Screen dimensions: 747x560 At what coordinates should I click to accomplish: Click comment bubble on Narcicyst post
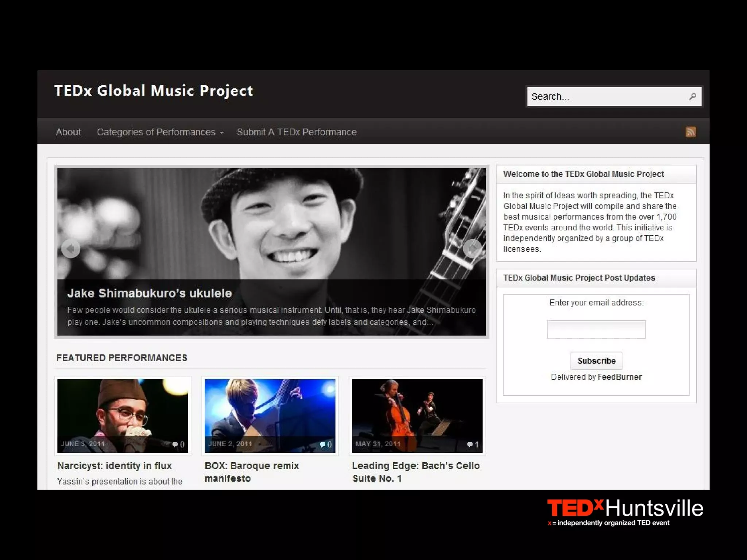coord(175,444)
